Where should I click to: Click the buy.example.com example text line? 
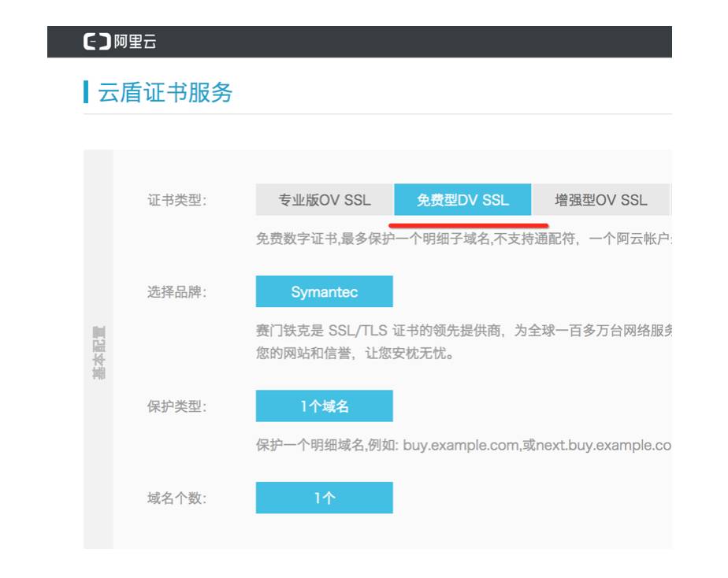(x=463, y=446)
